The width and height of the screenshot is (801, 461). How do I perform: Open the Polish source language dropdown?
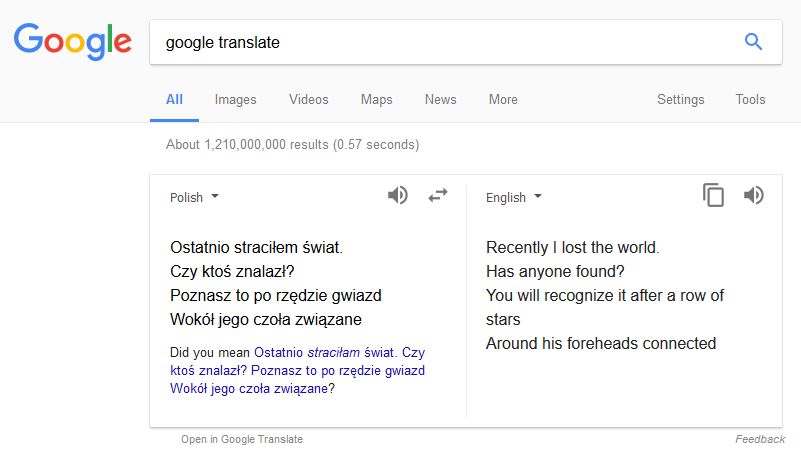pos(194,197)
